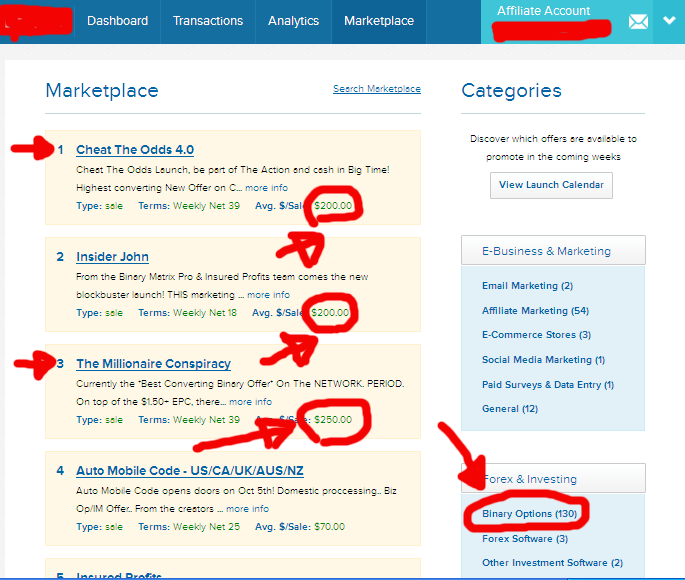
Task: Click more info for Millionaire Conspiracy
Action: (x=250, y=402)
